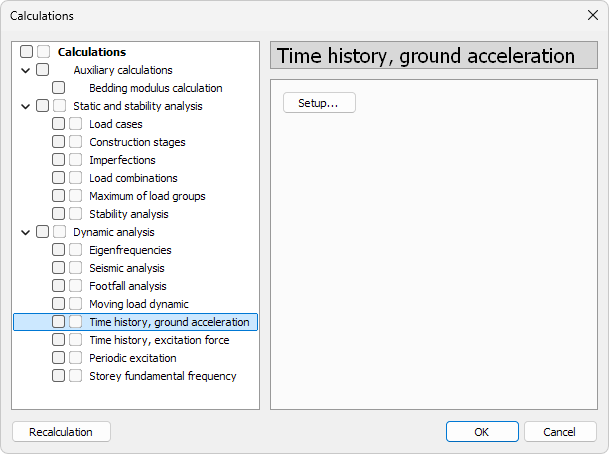
Task: Check the first box for Construction stages
Action: coord(59,141)
